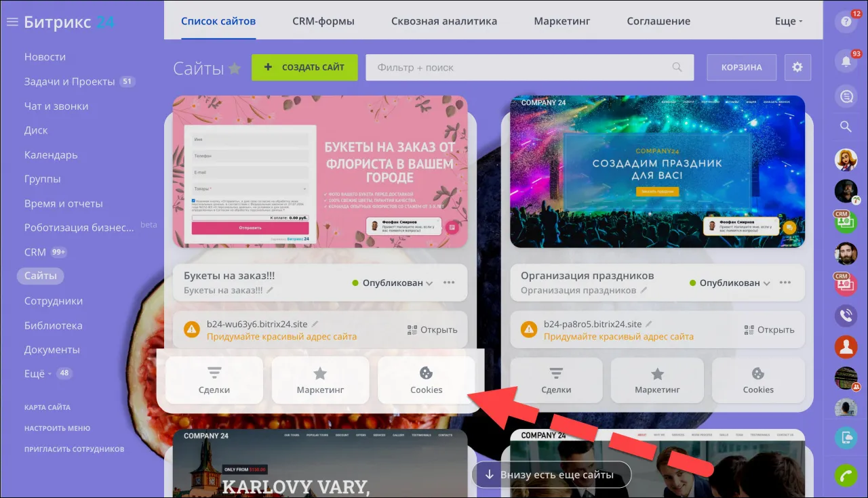Screen dimensions: 868x498
Task: Open Задачи и Проекты in left menu
Action: [70, 81]
